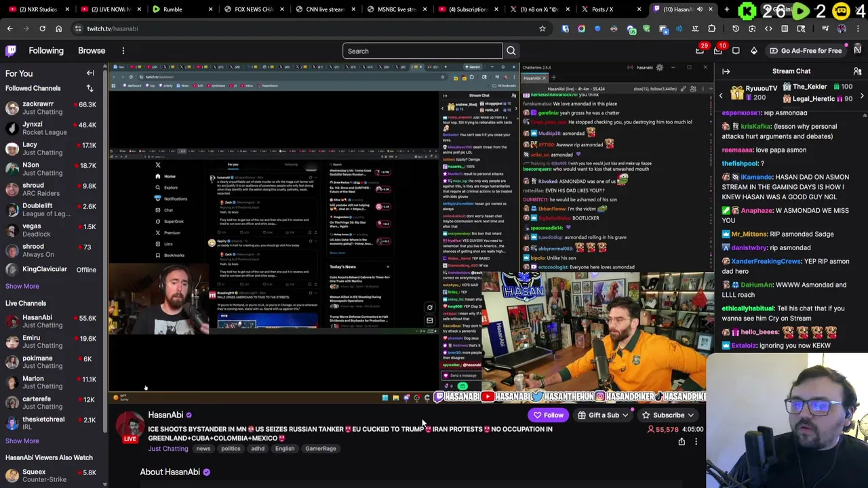Show more live channels
This screenshot has height=488, width=868.
[22, 441]
